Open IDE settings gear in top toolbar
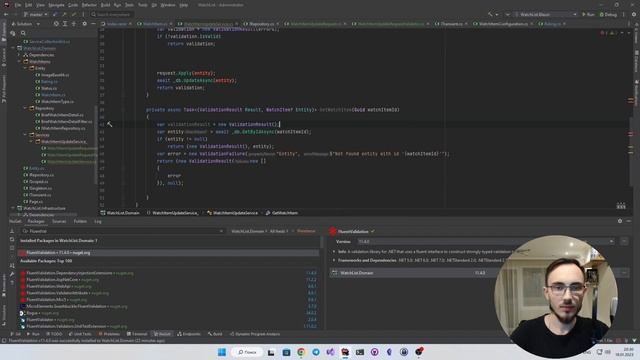 tap(634, 14)
